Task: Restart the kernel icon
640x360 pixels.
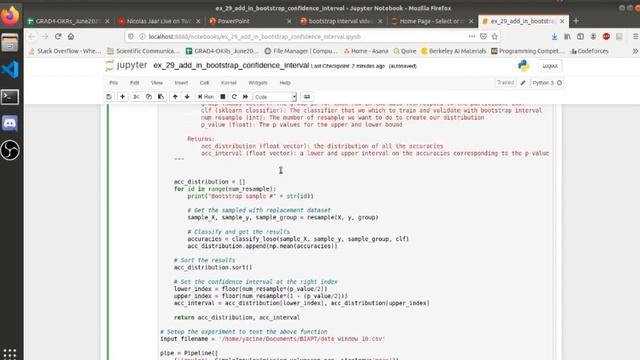Action: [x=234, y=97]
